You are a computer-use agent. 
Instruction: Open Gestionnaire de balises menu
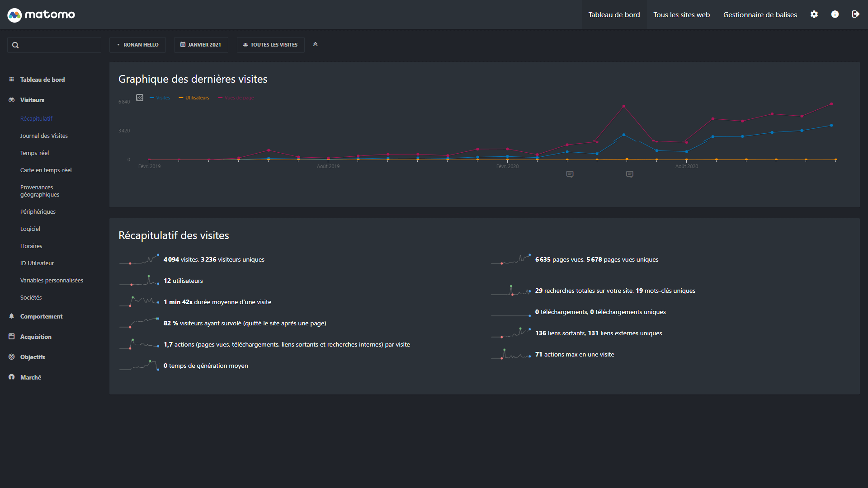[x=760, y=15]
